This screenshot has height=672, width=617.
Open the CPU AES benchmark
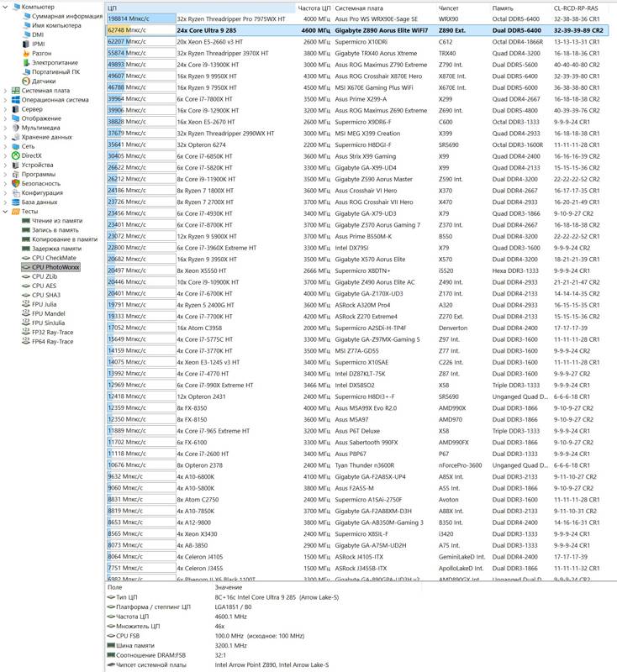pyautogui.click(x=44, y=286)
